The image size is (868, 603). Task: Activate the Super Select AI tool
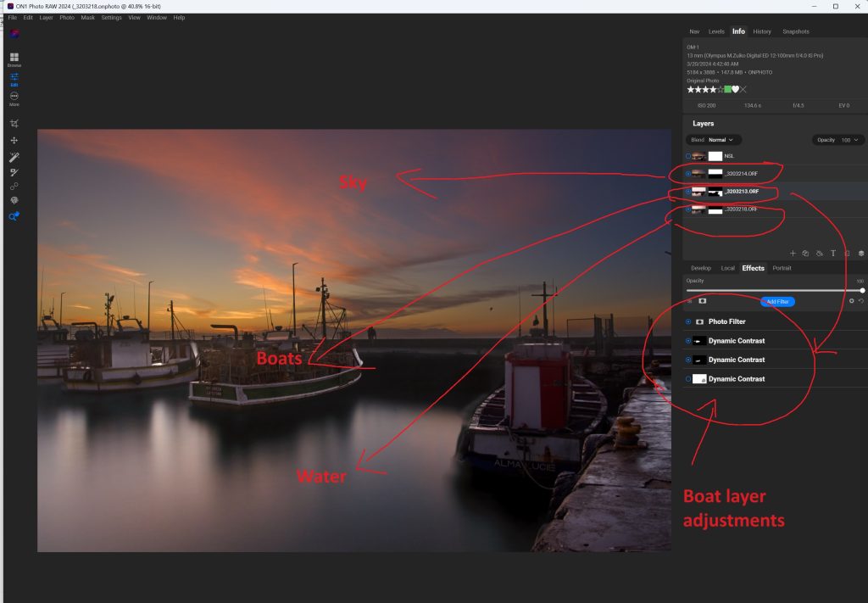[14, 215]
